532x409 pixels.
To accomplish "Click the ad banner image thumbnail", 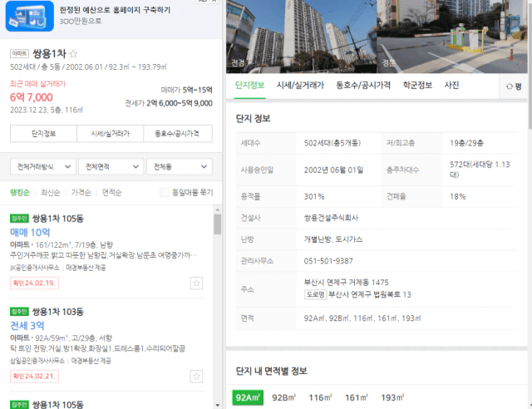I will 30,17.
